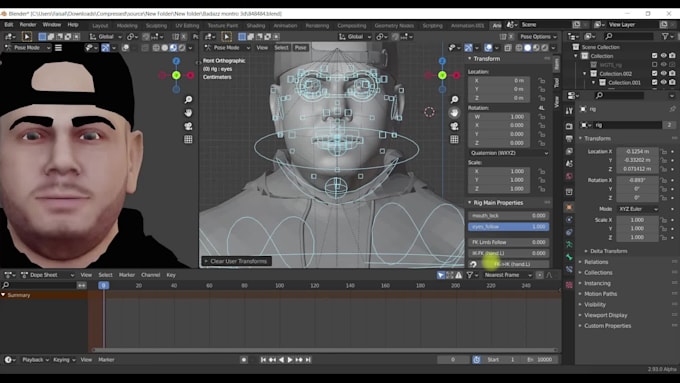Open the Output properties printer icon
This screenshot has height=383, width=680.
tap(569, 138)
